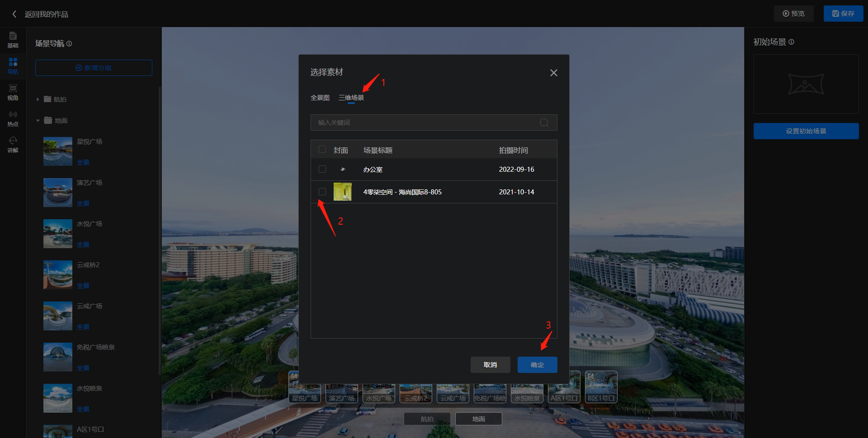
Task: Click the 输入关键词 search field
Action: pyautogui.click(x=425, y=122)
